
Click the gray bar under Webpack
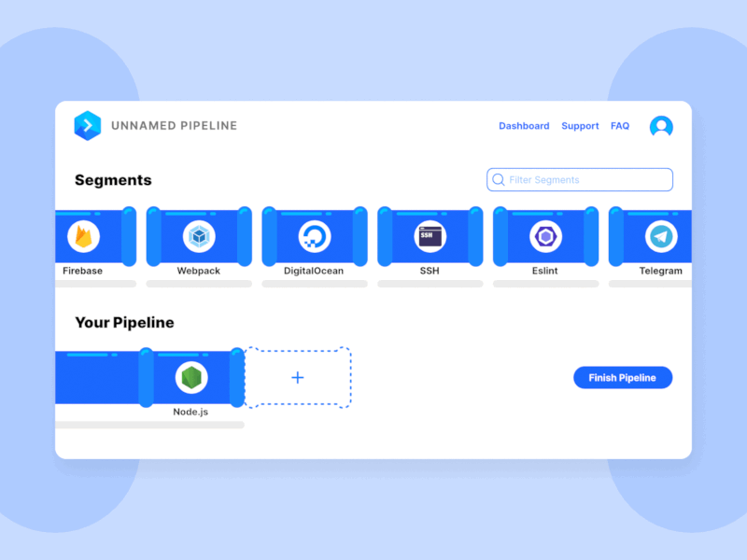click(199, 284)
